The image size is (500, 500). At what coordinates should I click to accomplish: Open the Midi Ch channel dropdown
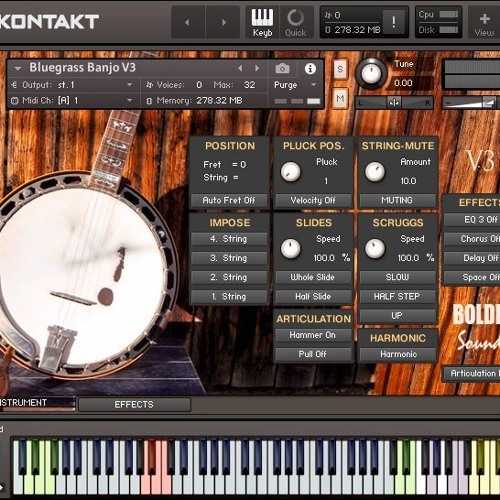pos(73,100)
